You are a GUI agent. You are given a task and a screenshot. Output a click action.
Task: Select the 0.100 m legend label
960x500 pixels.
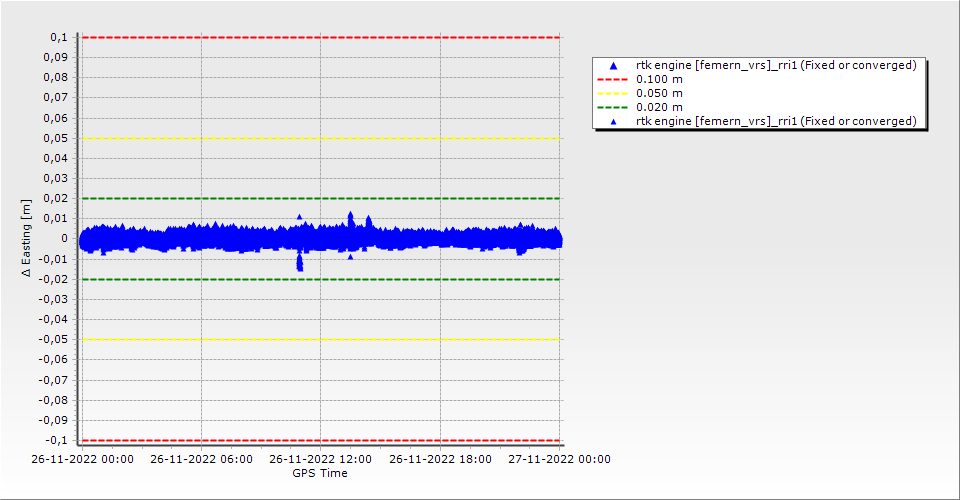click(660, 79)
